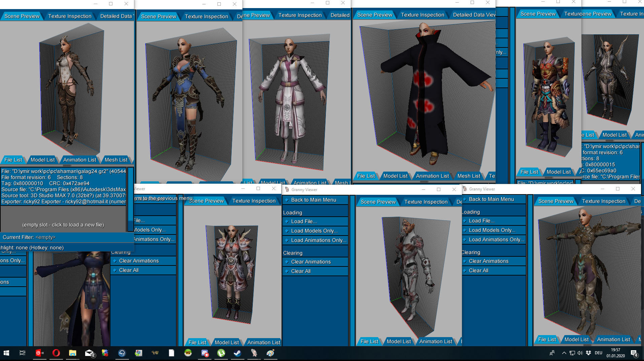This screenshot has width=644, height=361.
Task: Click Load File in white-armor Granny Viewer menu
Action: (x=315, y=221)
